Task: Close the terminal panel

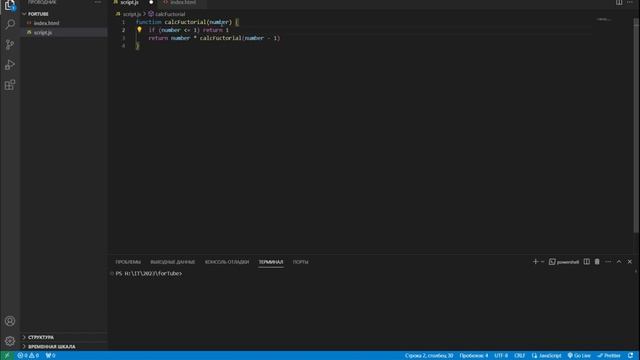Action: 629,262
